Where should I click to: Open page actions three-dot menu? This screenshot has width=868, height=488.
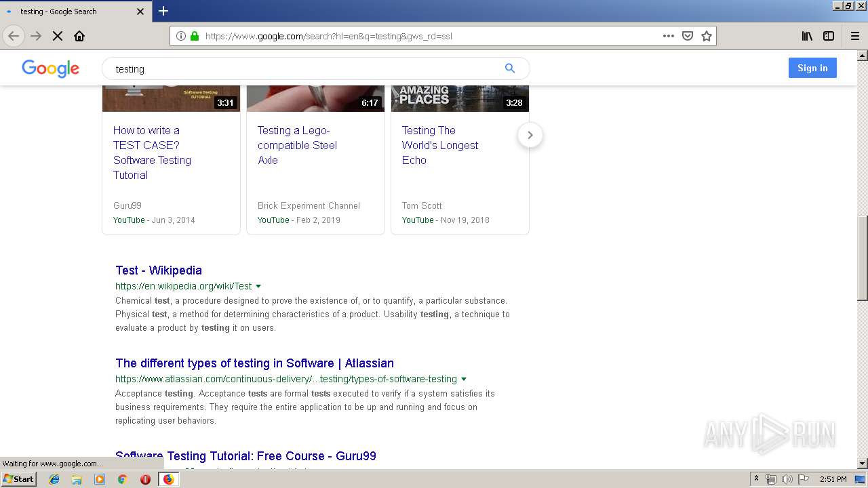(x=669, y=36)
